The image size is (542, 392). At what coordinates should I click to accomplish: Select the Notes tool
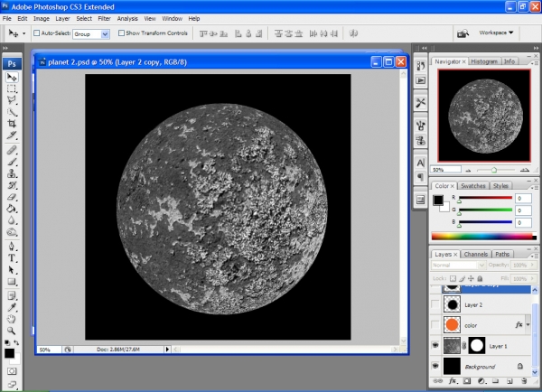coord(12,295)
